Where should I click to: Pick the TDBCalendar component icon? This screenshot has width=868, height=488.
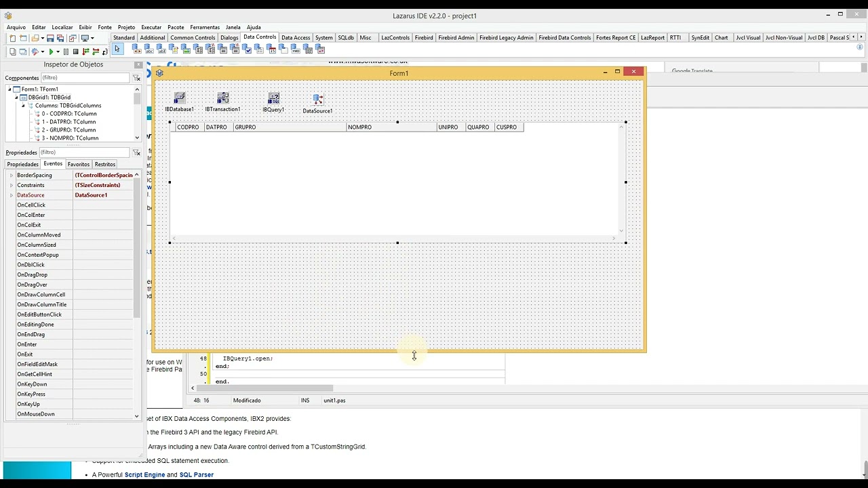[271, 49]
